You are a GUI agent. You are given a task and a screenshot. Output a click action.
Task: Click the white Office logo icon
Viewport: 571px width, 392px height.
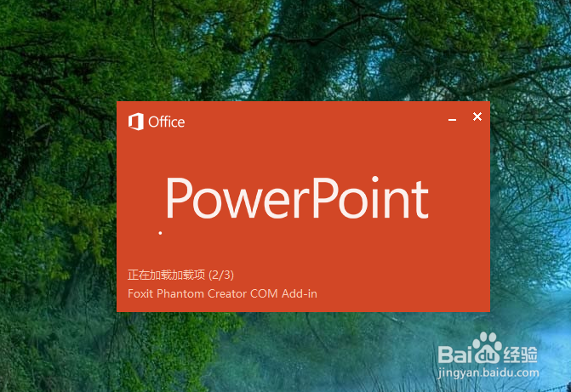tap(136, 122)
